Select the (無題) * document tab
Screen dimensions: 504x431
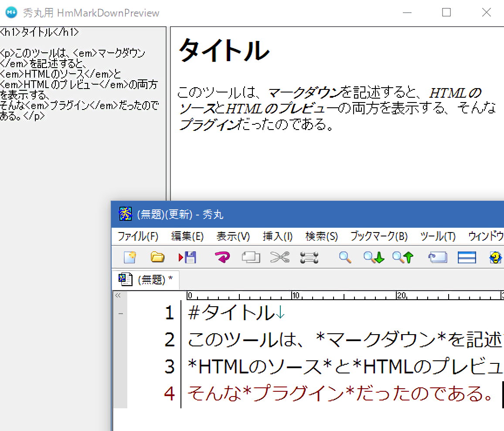point(146,280)
